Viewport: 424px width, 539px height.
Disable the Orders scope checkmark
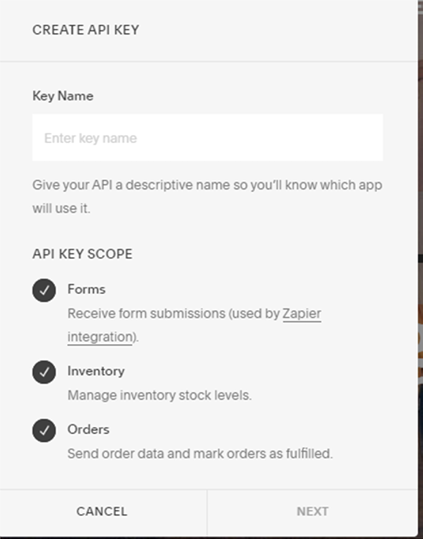44,430
